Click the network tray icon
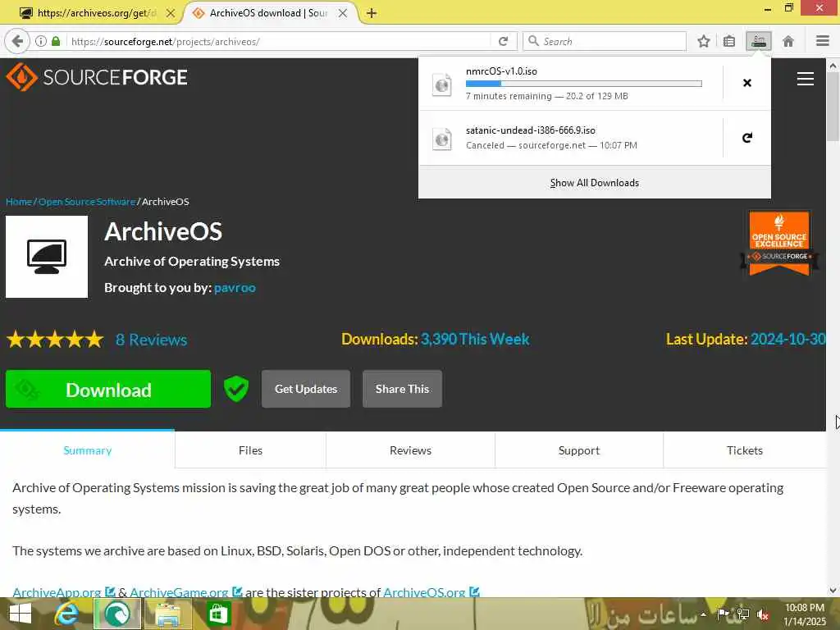 743,614
